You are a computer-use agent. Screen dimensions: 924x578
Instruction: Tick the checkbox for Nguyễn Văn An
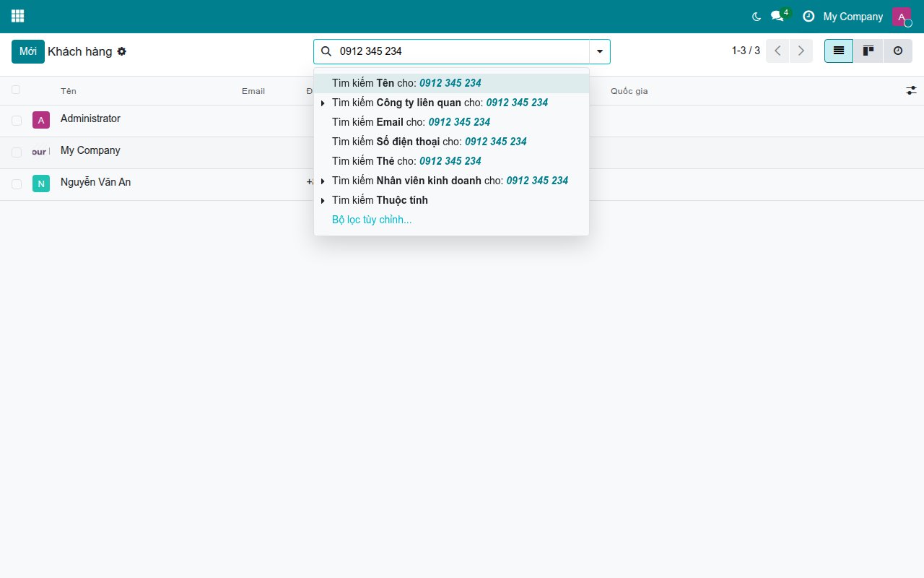(16, 184)
